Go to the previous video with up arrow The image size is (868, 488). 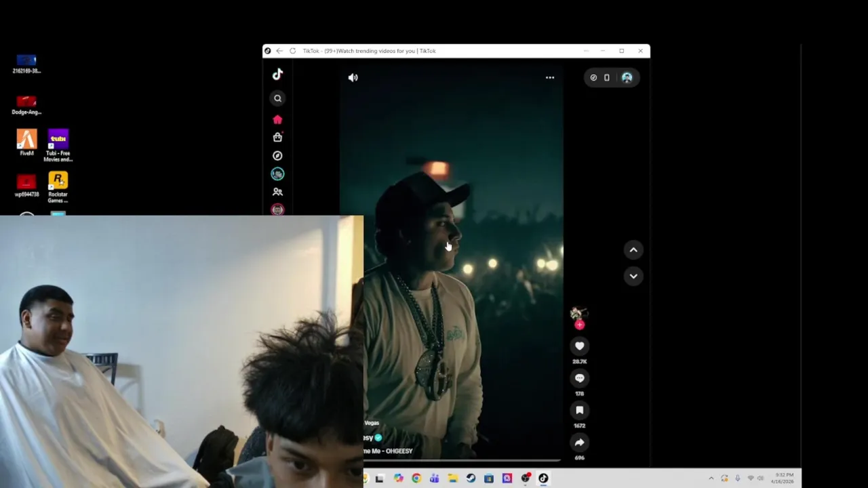tap(633, 250)
